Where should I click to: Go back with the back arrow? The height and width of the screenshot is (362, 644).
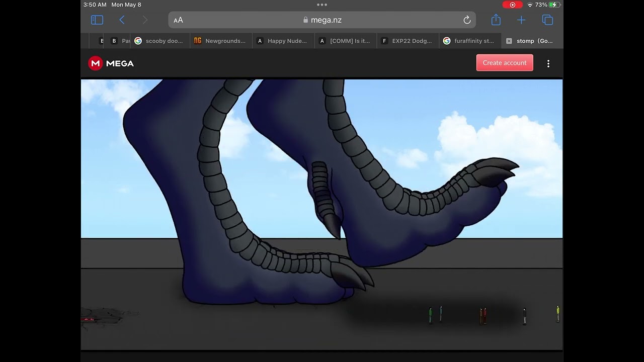tap(122, 20)
